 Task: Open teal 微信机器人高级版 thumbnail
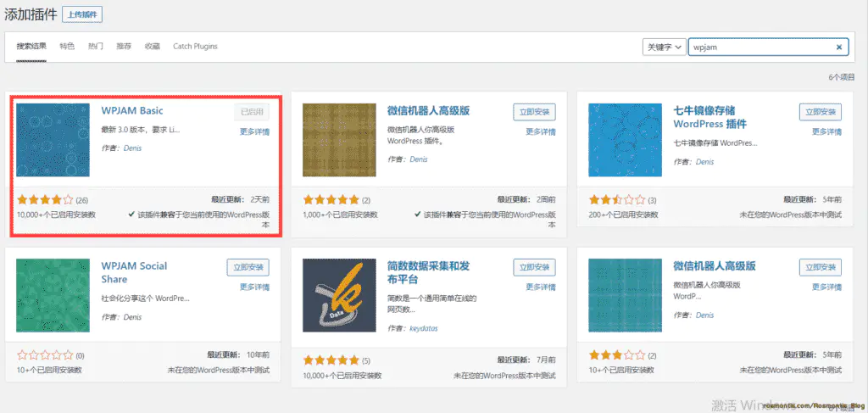point(625,295)
